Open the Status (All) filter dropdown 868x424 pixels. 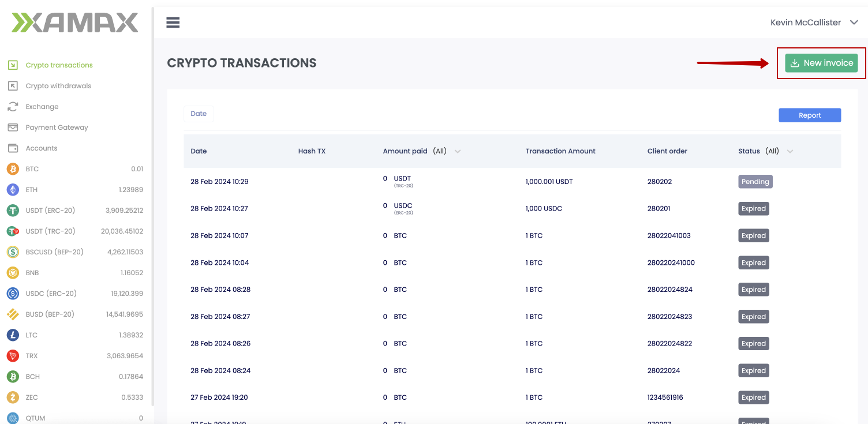[x=790, y=151]
